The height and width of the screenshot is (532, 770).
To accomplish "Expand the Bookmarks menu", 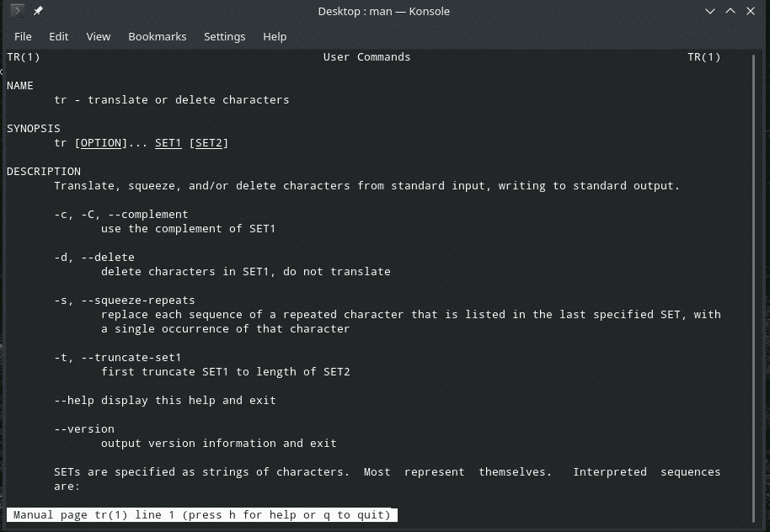I will coord(158,36).
